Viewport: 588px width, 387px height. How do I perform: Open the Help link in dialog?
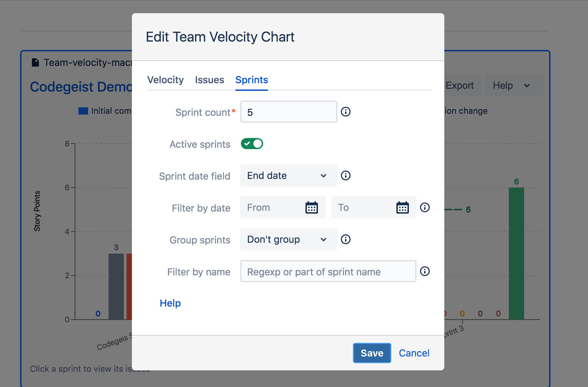click(x=170, y=303)
